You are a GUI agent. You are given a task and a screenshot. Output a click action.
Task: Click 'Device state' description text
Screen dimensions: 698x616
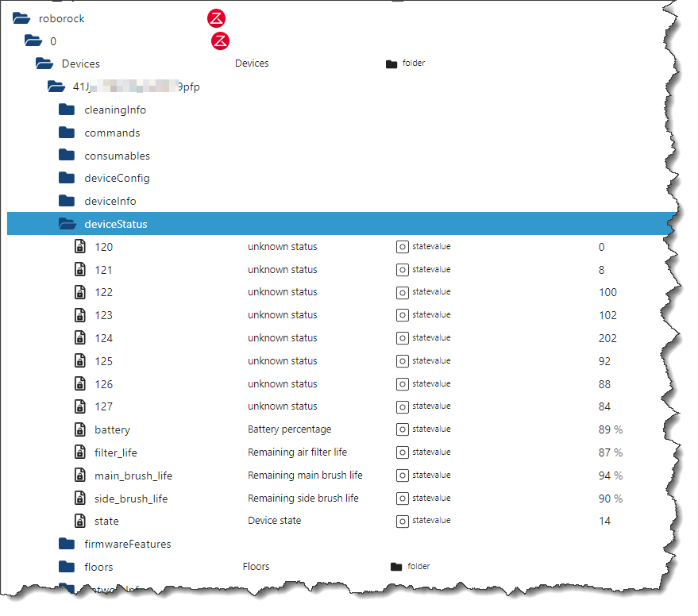point(274,521)
